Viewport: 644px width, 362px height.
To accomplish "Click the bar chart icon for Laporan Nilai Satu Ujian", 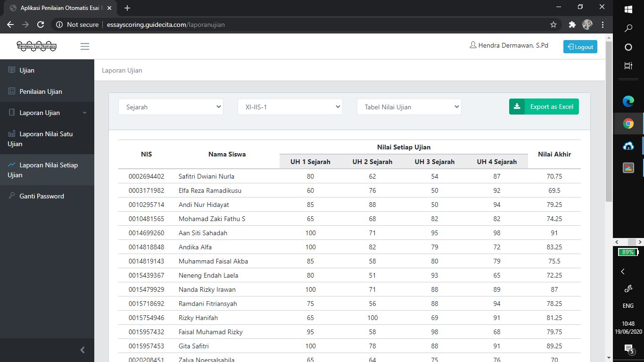I will (x=12, y=134).
